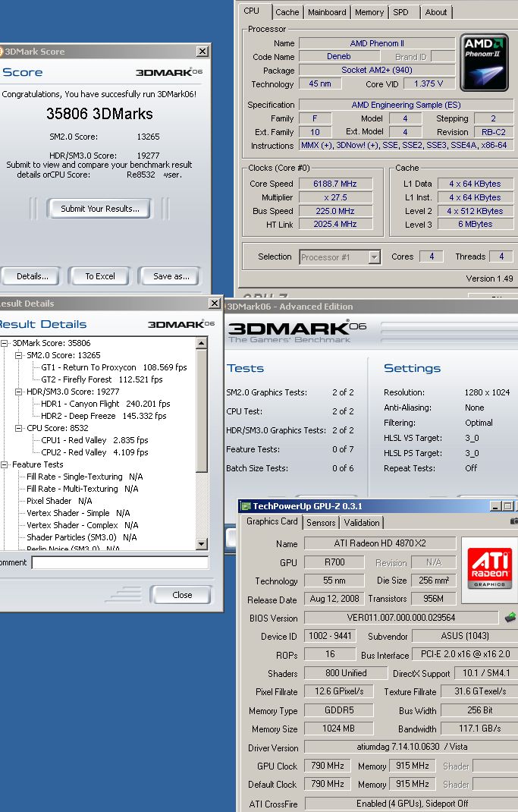This screenshot has width=518, height=812.
Task: Open the Validation tab in GPU-Z
Action: pyautogui.click(x=362, y=523)
